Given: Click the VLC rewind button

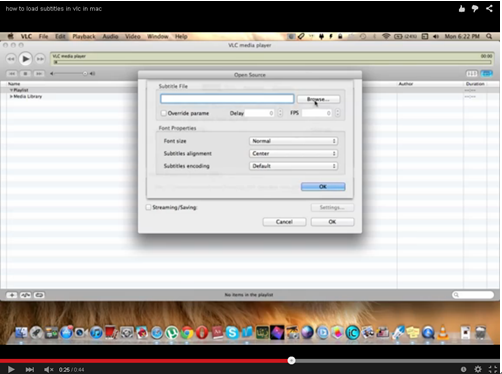Looking at the screenshot, I should (11, 59).
